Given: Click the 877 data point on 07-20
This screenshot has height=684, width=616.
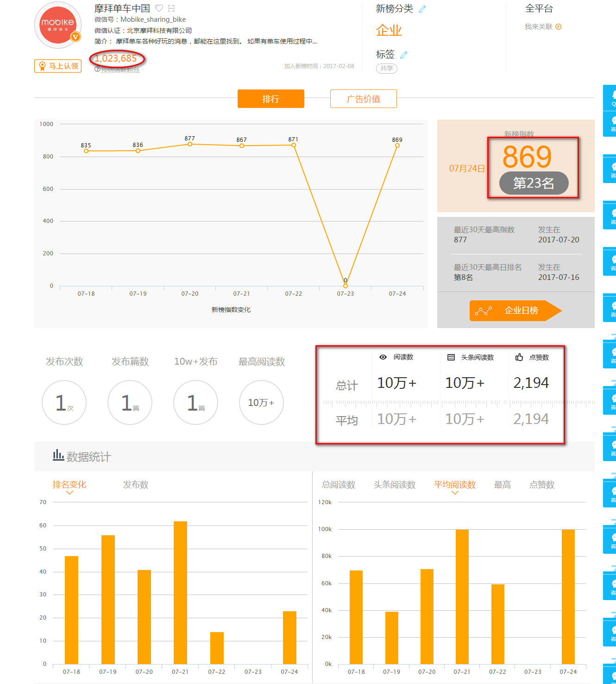Looking at the screenshot, I should (190, 144).
